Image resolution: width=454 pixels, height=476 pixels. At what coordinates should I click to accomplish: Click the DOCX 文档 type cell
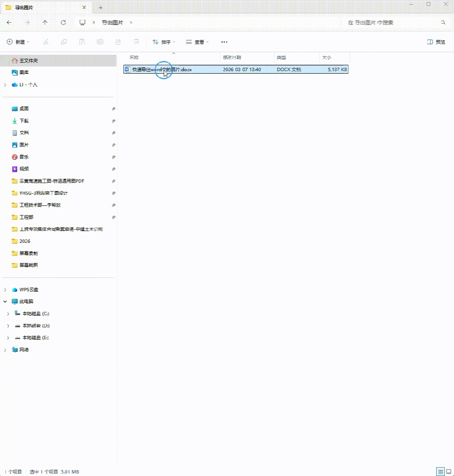[x=289, y=69]
